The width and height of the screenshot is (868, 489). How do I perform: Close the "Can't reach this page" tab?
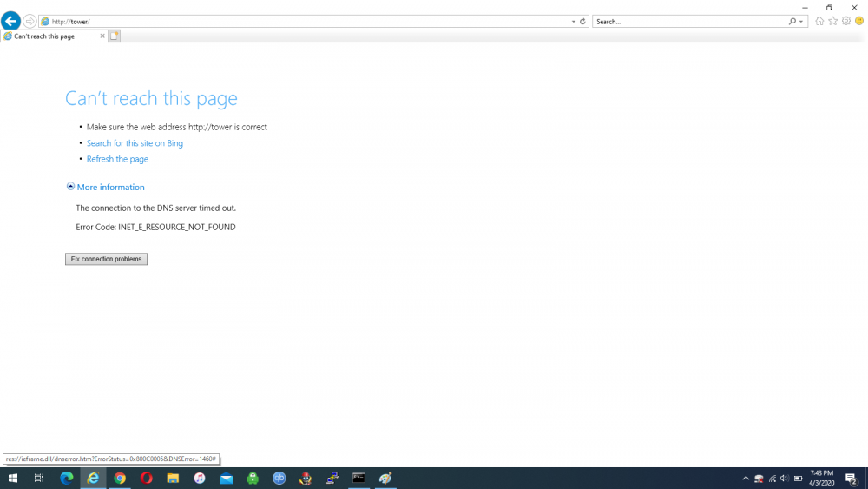tap(102, 36)
